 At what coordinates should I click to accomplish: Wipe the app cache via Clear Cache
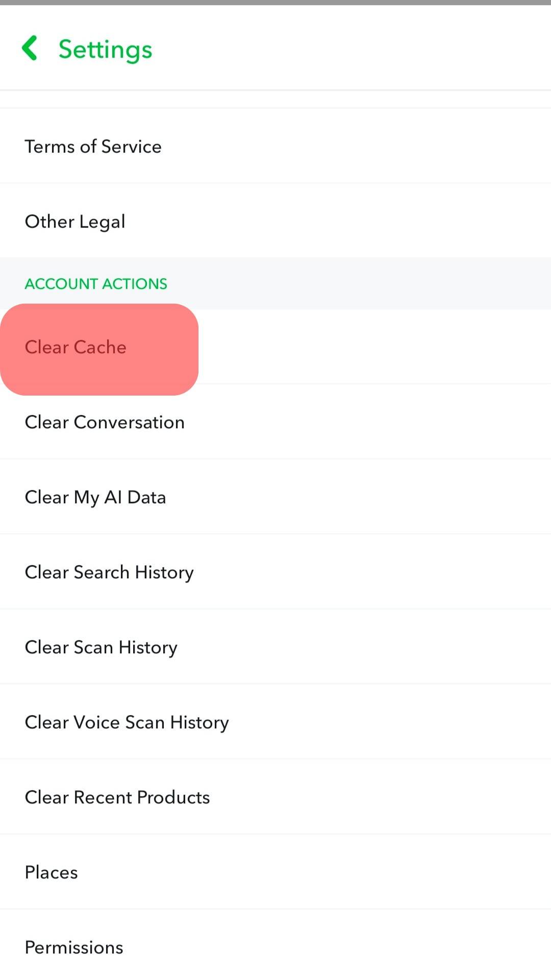pyautogui.click(x=76, y=348)
